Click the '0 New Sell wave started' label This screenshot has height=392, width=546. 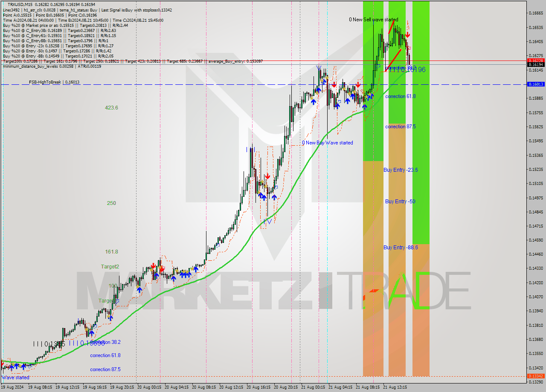pyautogui.click(x=373, y=20)
